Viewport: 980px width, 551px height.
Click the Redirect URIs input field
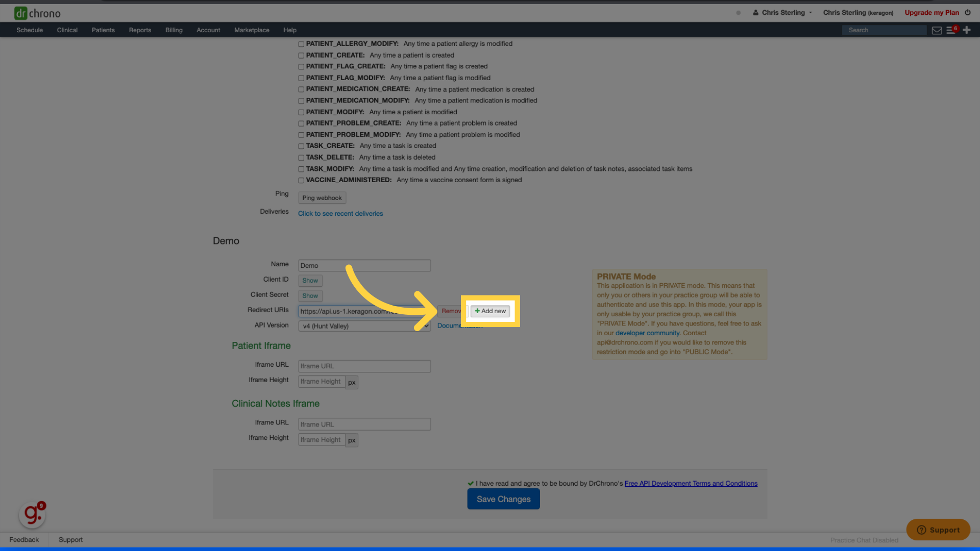tap(364, 311)
